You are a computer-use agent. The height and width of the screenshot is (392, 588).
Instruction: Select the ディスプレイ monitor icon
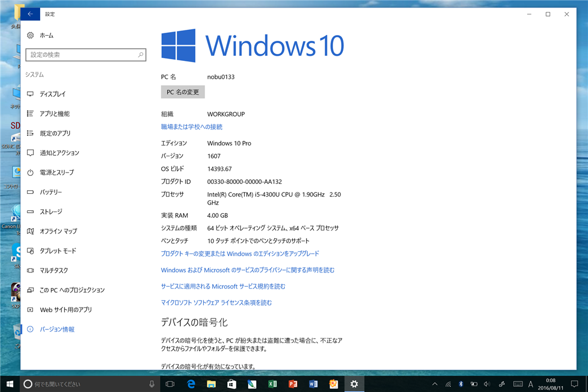click(30, 94)
